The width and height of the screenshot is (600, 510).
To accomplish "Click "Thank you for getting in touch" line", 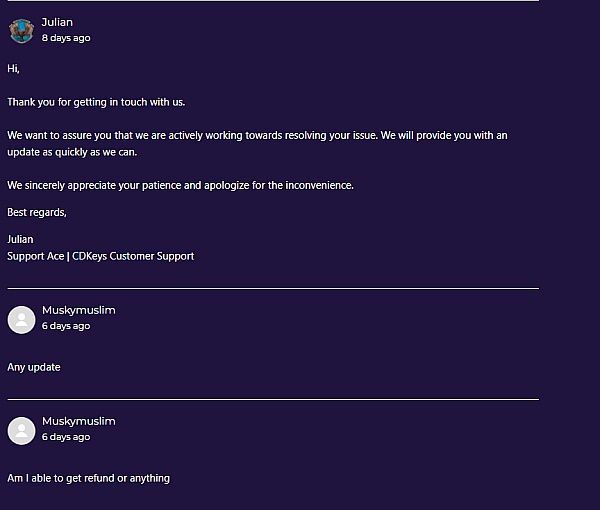I will (96, 102).
